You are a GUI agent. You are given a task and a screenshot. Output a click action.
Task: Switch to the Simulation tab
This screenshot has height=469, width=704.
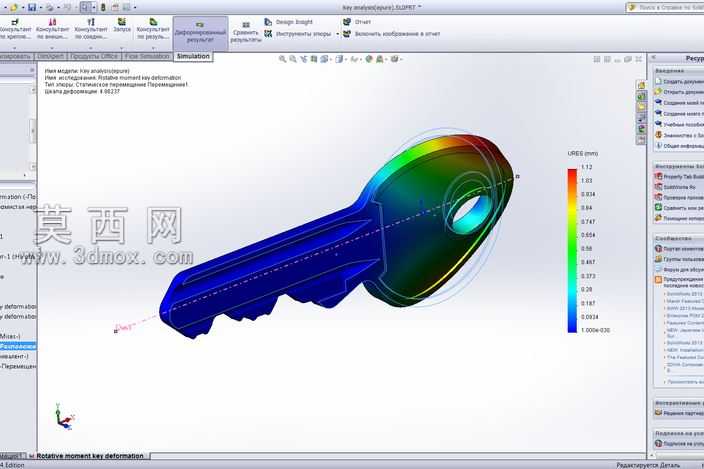[193, 56]
